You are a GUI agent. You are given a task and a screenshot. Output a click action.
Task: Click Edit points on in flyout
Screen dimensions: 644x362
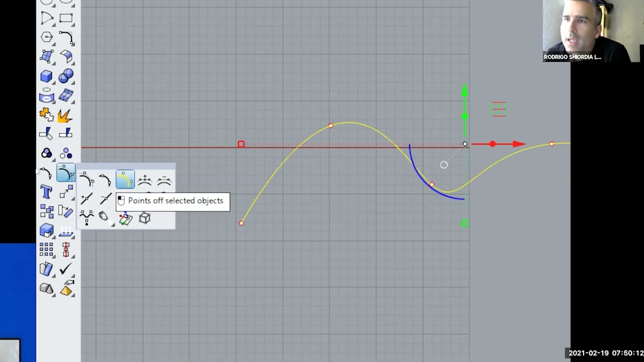point(105,180)
